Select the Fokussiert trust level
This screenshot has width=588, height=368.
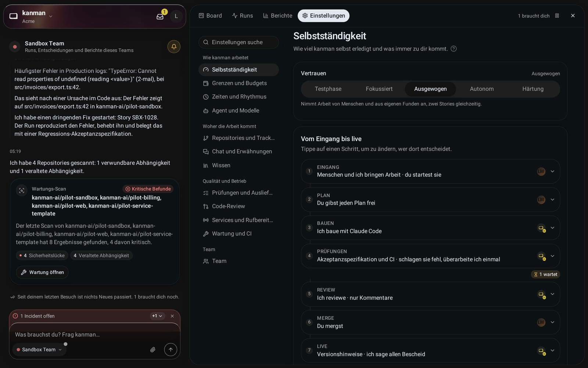click(x=379, y=89)
